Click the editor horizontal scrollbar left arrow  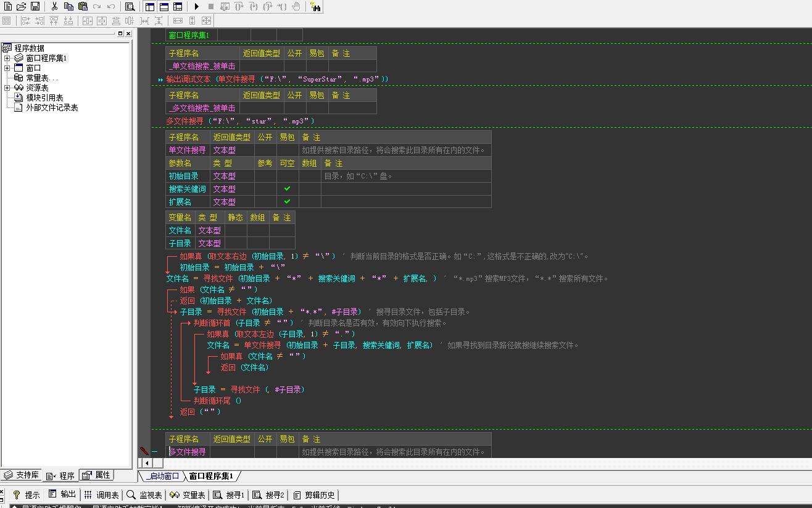[x=147, y=463]
